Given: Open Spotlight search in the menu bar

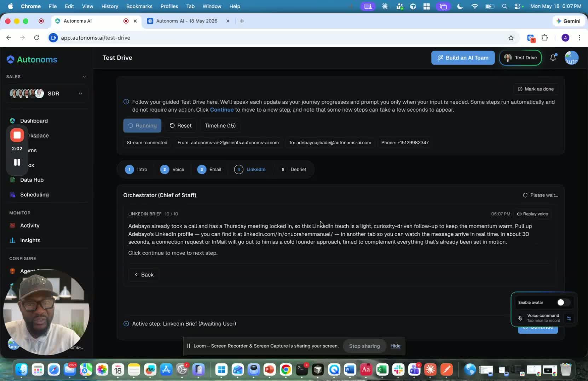Looking at the screenshot, I should [505, 6].
